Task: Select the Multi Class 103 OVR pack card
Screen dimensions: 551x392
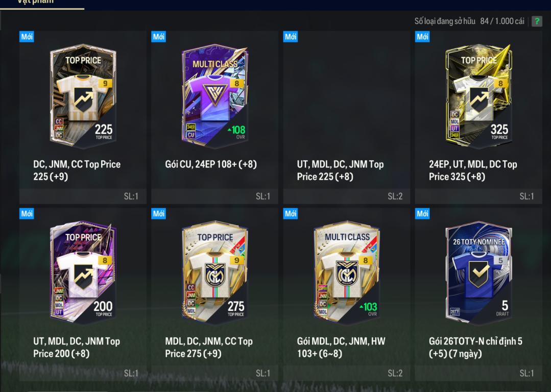Action: coord(347,273)
